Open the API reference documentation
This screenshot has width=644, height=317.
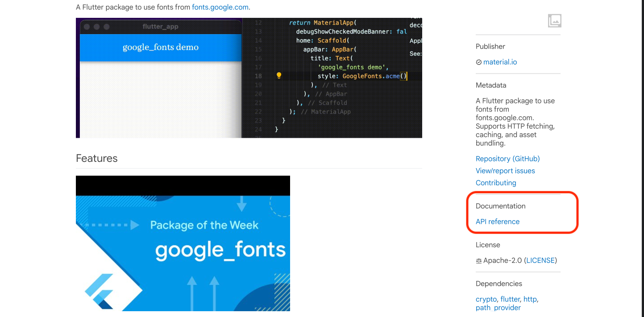tap(498, 222)
